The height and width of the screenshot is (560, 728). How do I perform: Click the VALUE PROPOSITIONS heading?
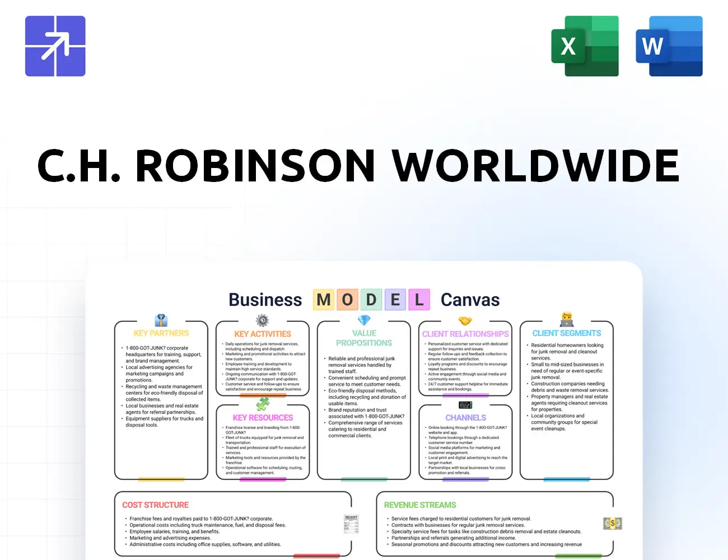[x=364, y=338]
